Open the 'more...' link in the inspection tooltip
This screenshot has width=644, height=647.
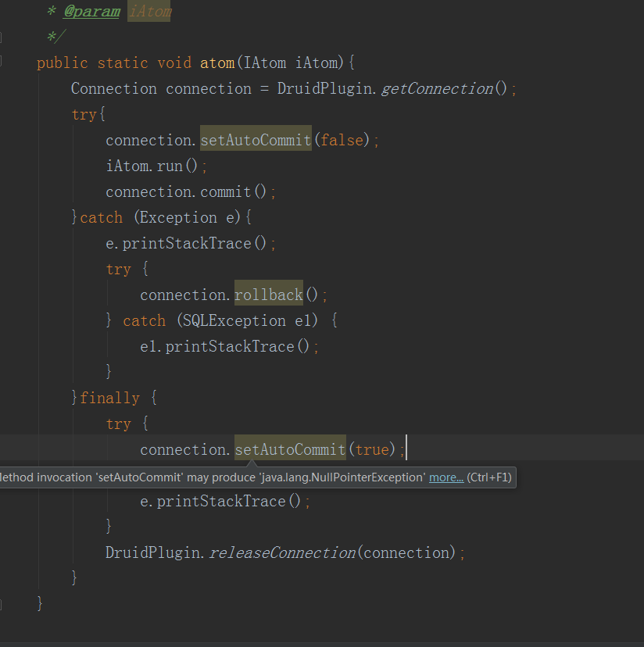[x=446, y=477]
